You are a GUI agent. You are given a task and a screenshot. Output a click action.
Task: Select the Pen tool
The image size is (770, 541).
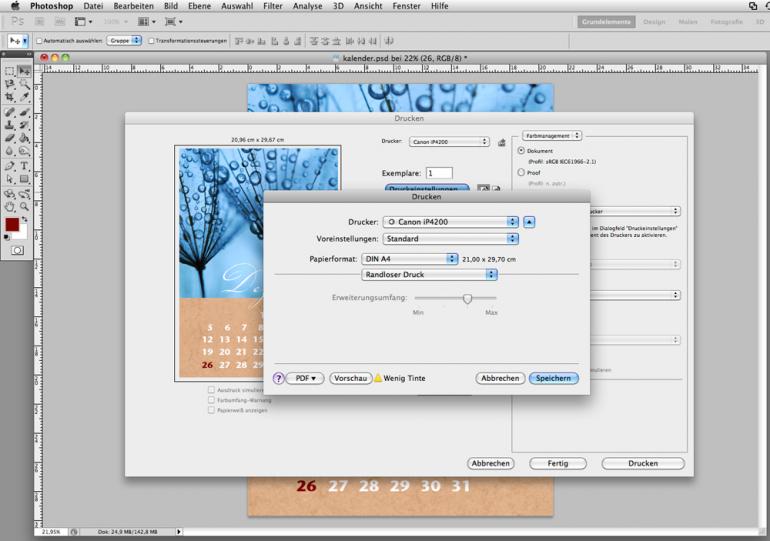10,166
